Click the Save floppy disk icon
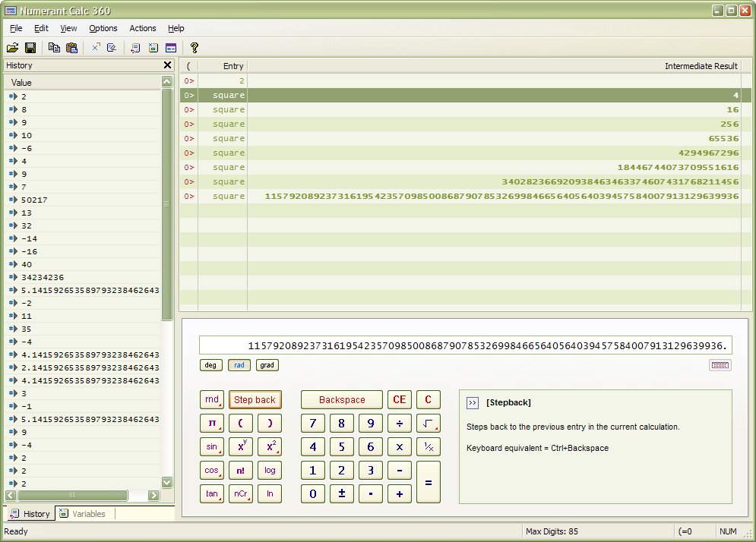Screen dimensions: 756x542 pyautogui.click(x=30, y=48)
